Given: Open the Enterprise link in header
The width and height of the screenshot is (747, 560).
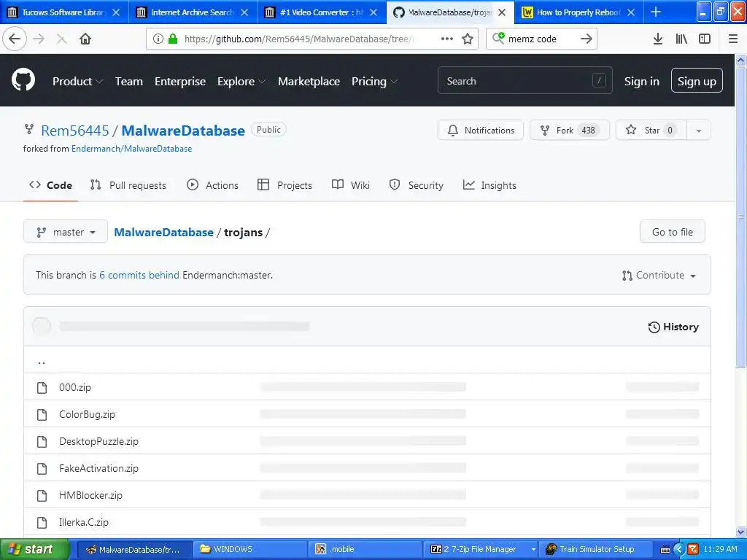Looking at the screenshot, I should (180, 82).
